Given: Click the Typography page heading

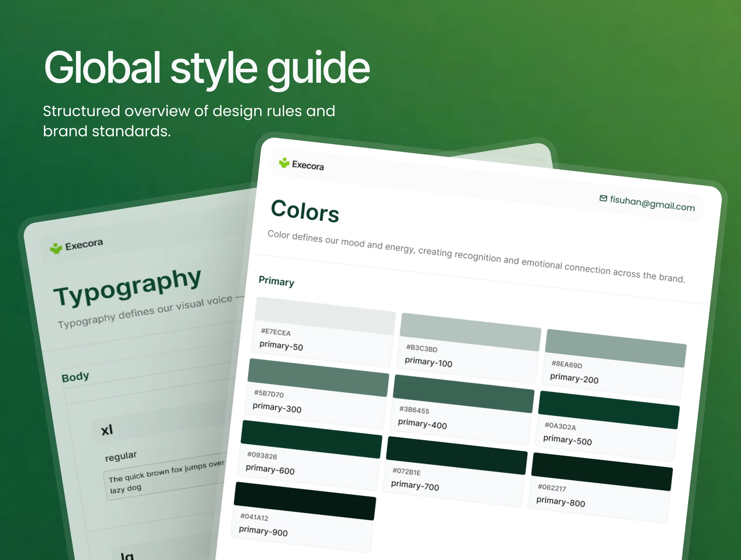Looking at the screenshot, I should (x=127, y=287).
